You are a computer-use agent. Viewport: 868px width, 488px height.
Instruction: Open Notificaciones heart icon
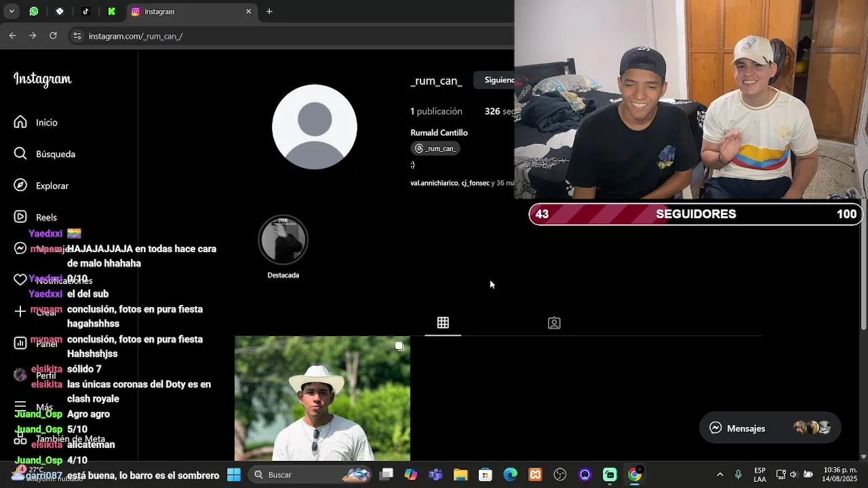coord(20,280)
